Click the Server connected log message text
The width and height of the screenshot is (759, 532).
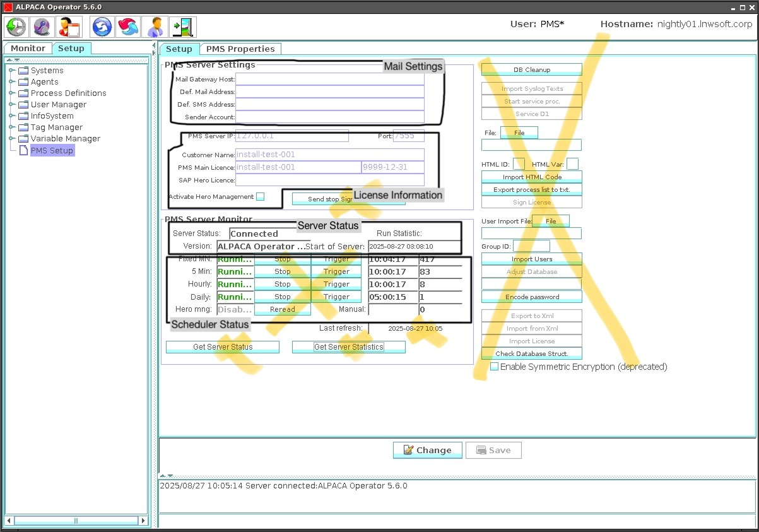click(x=283, y=486)
